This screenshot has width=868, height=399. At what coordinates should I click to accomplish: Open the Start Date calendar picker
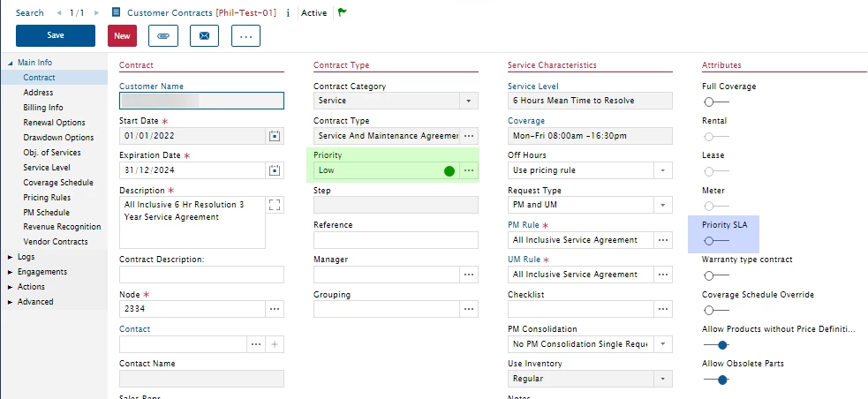(x=275, y=136)
